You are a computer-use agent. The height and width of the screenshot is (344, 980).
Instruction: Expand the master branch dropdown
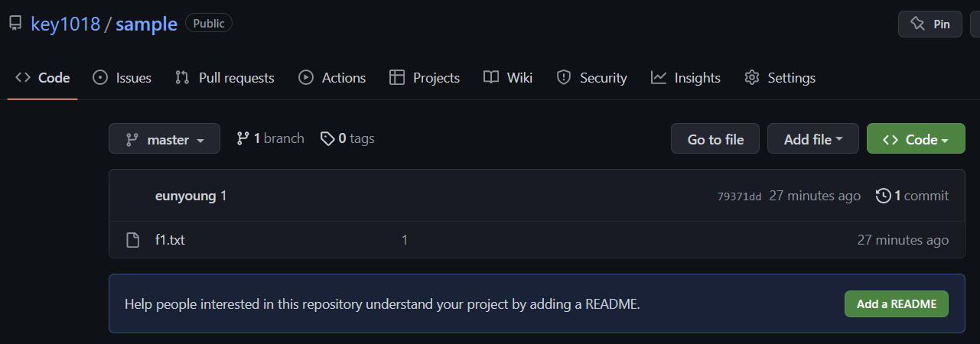164,139
